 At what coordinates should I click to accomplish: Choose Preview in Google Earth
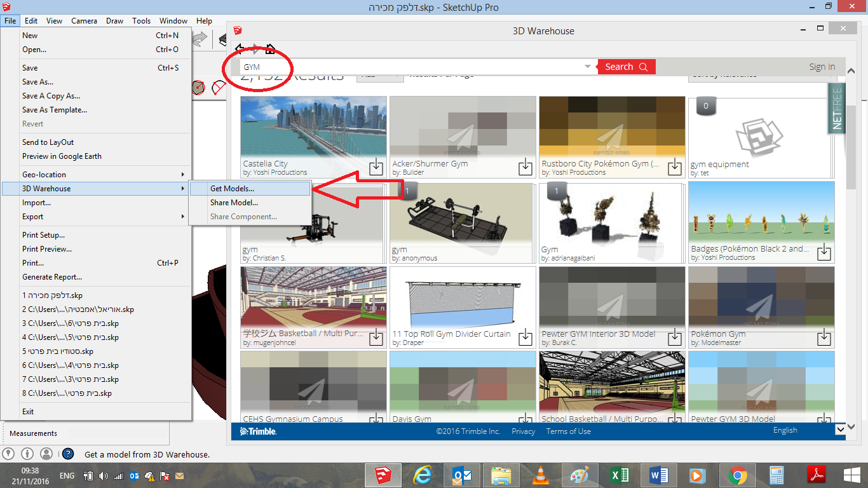(97, 156)
